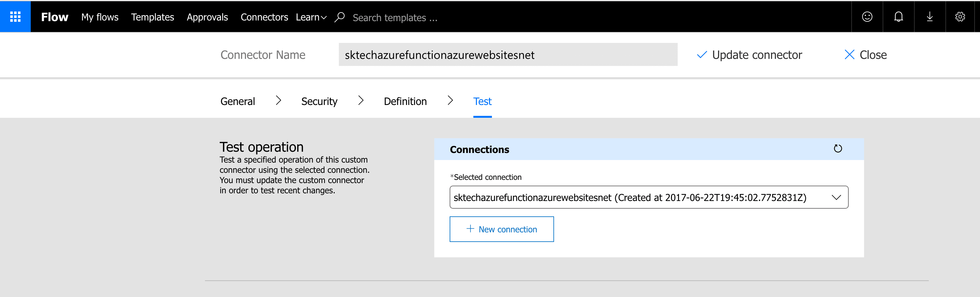Select the Test step tab
Screen dimensions: 980x297
click(482, 101)
